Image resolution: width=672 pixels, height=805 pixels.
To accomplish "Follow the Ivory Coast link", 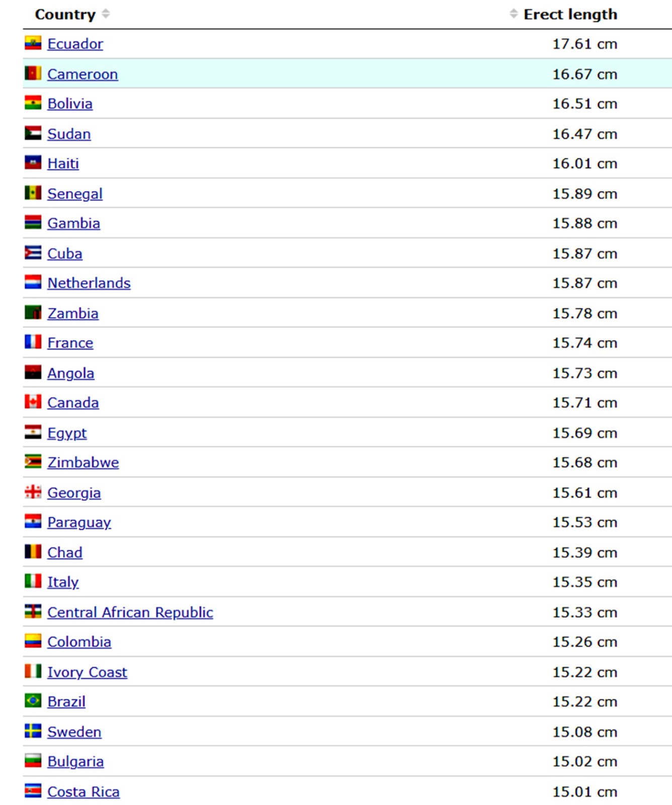I will [x=87, y=672].
